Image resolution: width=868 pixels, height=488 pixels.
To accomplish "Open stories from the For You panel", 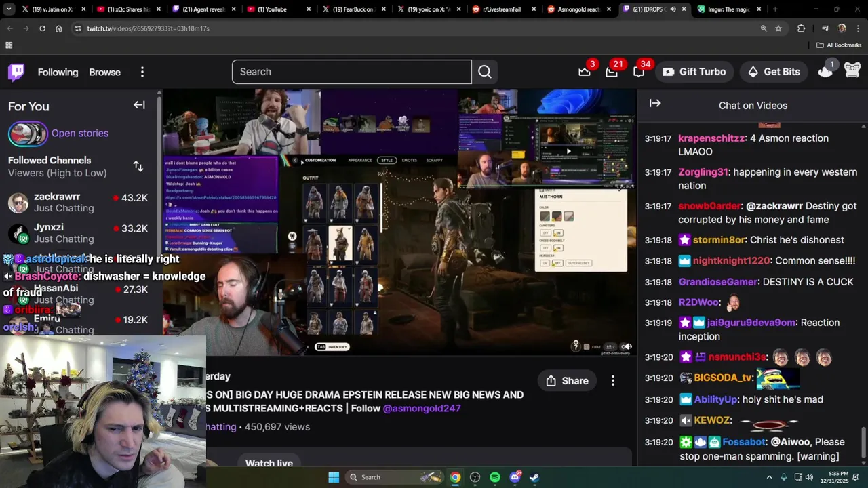I will (x=80, y=133).
